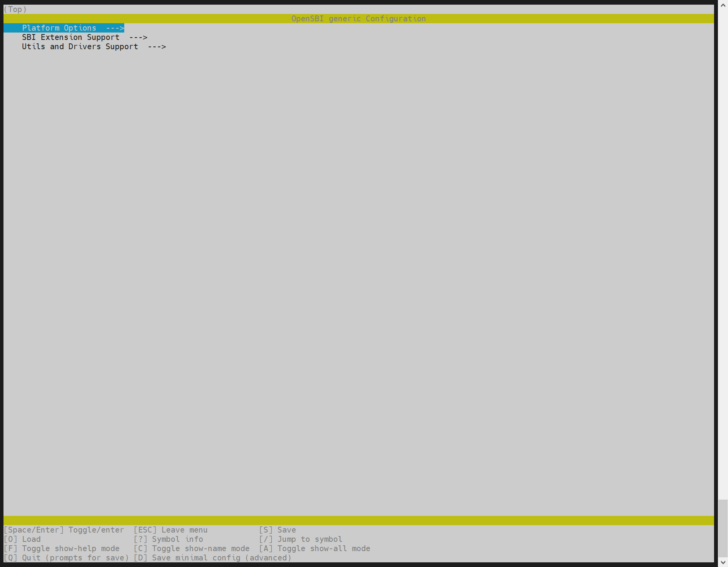Select Utils and Drivers Support entry

(x=80, y=46)
